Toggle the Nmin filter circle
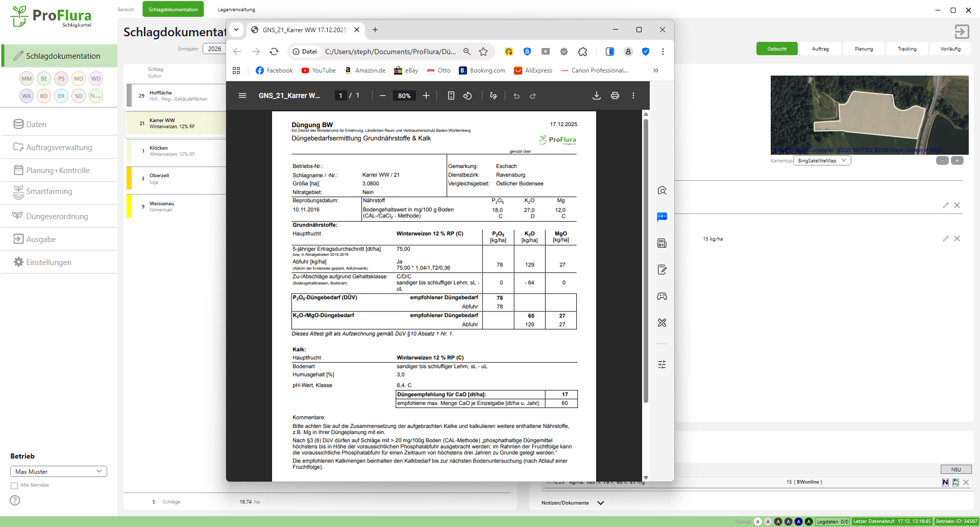This screenshot has height=527, width=980. (96, 96)
